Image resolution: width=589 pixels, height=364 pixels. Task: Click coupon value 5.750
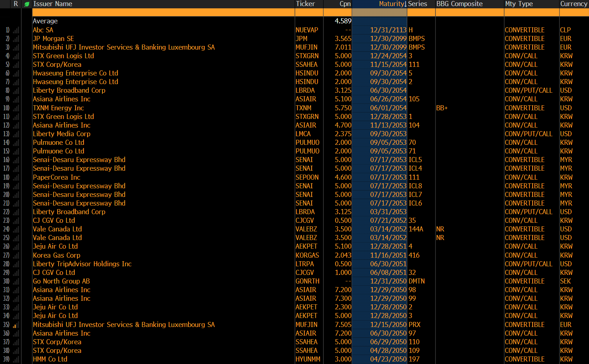343,108
